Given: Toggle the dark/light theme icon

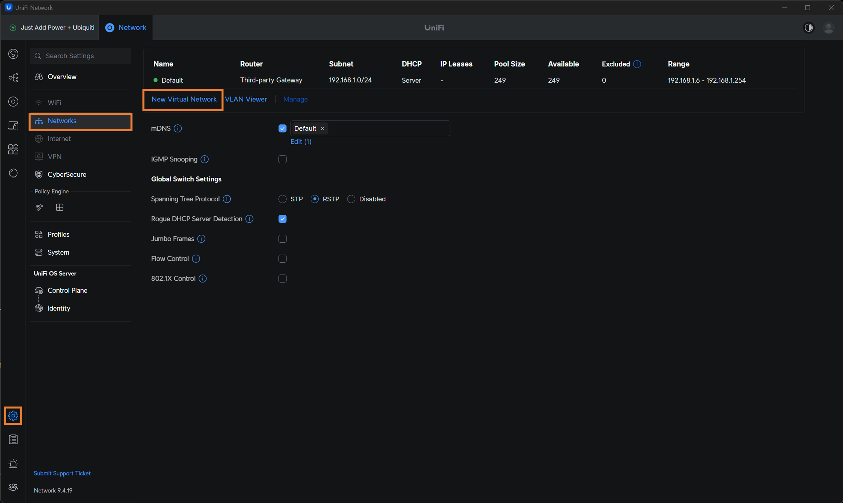Looking at the screenshot, I should pos(808,28).
